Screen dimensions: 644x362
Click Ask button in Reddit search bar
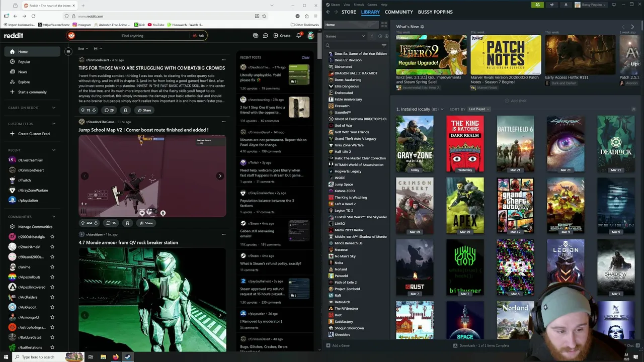pyautogui.click(x=198, y=36)
